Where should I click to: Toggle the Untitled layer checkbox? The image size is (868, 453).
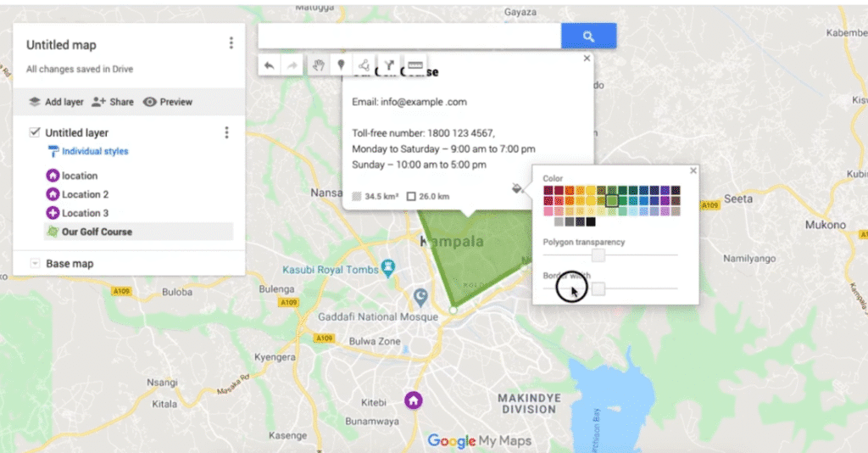coord(35,132)
